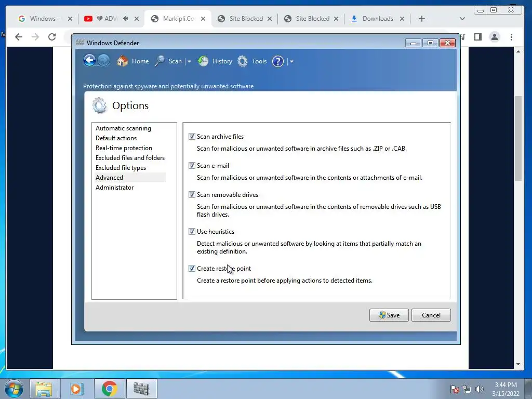Close the Markipli.Com tab
Viewport: 532px width, 399px height.
coord(203,19)
